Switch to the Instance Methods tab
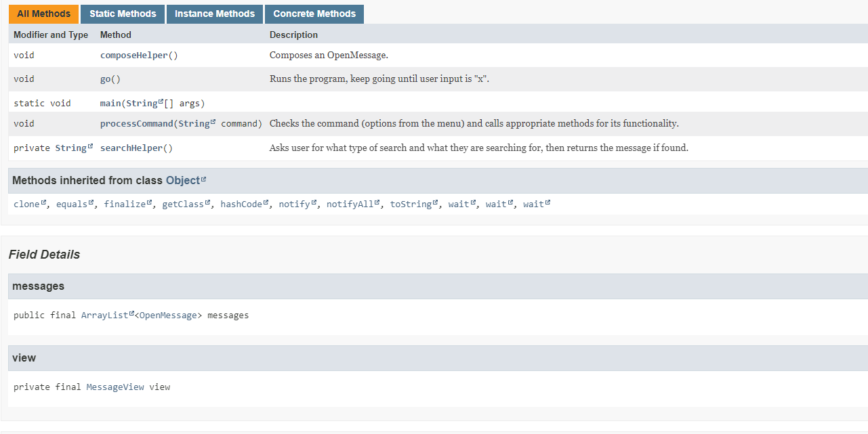Viewport: 868px width, 434px height. click(214, 14)
